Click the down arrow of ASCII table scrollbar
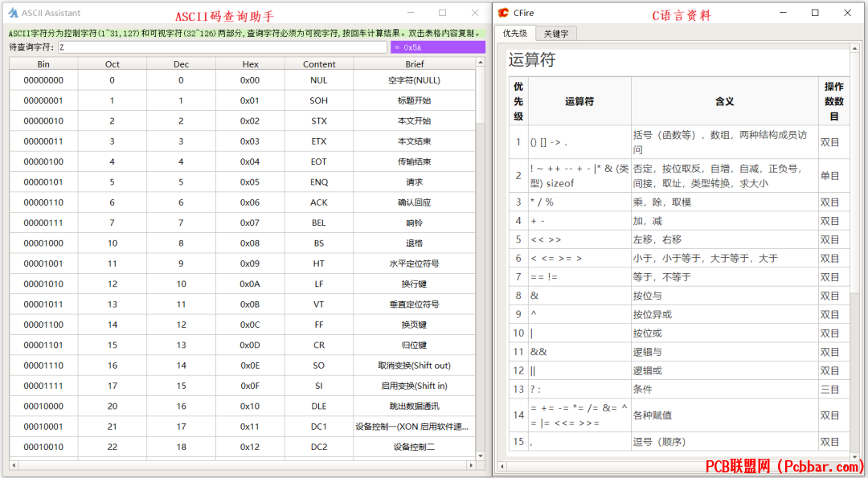 point(480,456)
